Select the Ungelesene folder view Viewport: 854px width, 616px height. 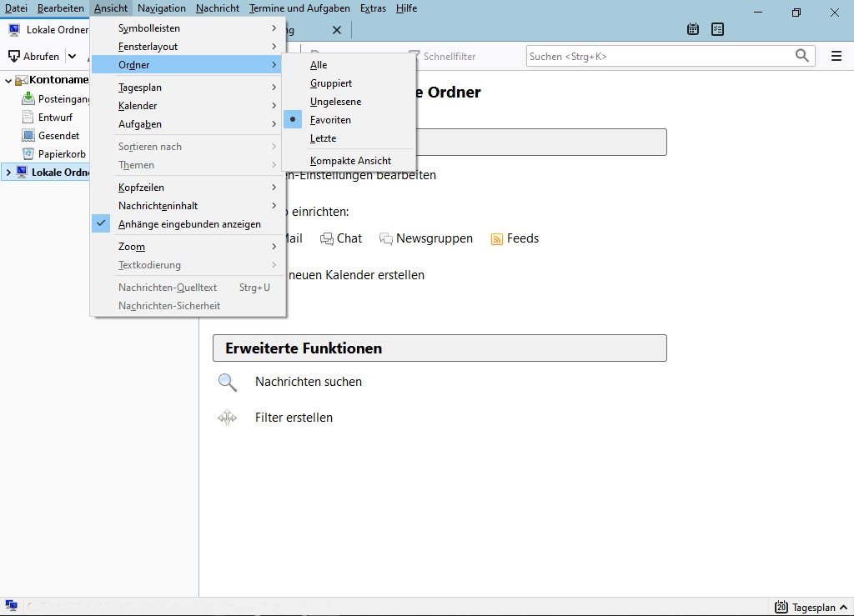coord(335,102)
